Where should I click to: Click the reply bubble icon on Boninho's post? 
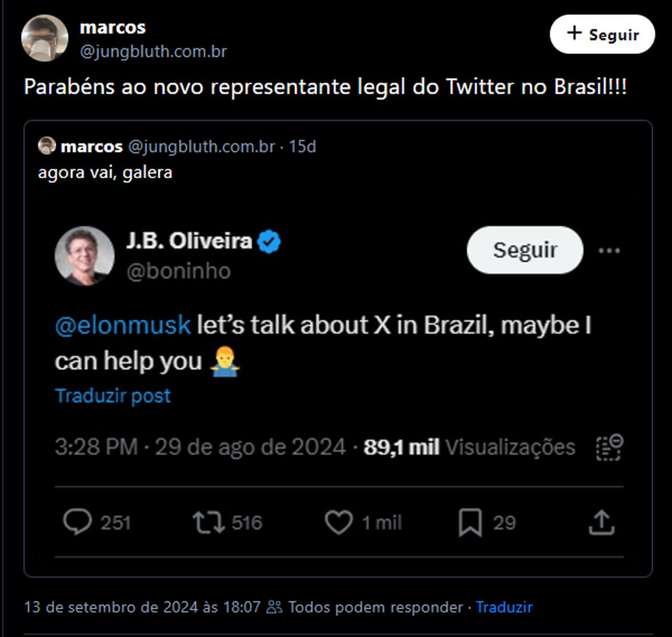[x=77, y=522]
